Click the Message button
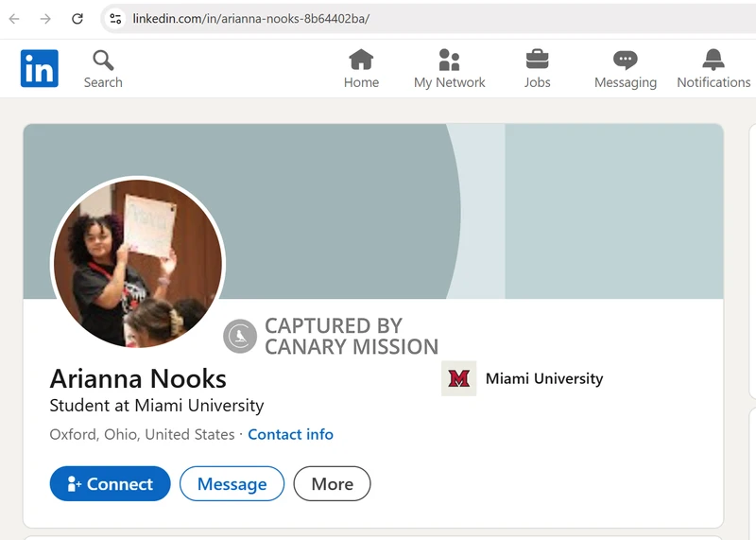The image size is (756, 540). click(232, 483)
